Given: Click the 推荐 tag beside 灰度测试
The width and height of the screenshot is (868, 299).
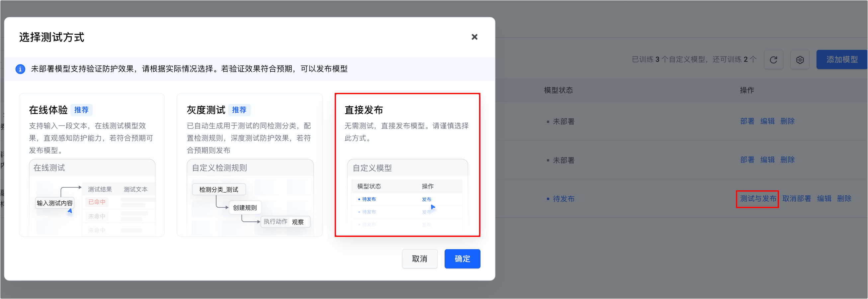Looking at the screenshot, I should pyautogui.click(x=239, y=110).
